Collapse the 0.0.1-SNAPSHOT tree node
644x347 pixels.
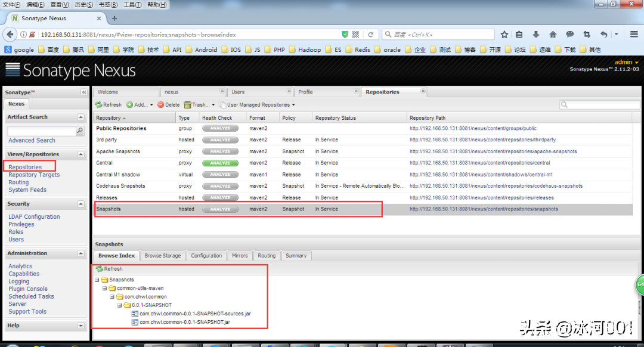[119, 305]
